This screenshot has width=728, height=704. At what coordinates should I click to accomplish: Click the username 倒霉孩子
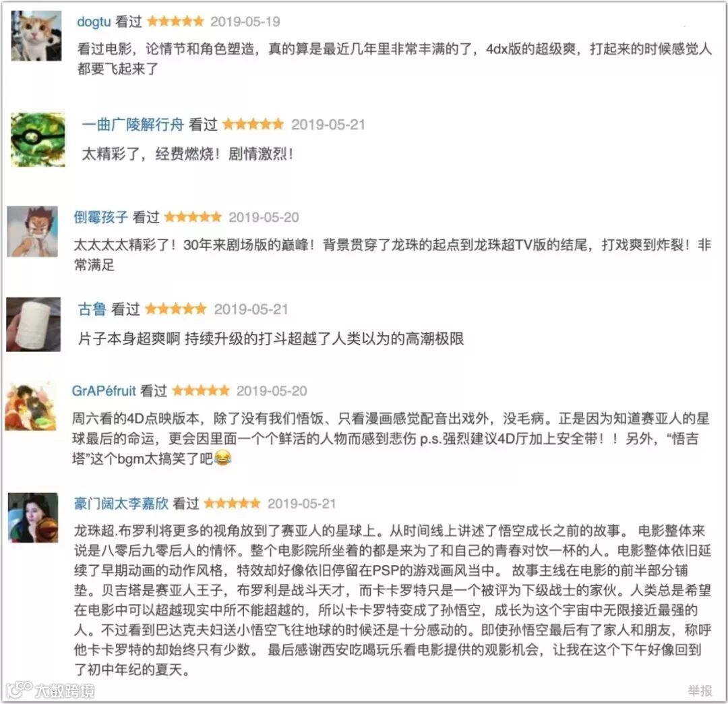100,217
